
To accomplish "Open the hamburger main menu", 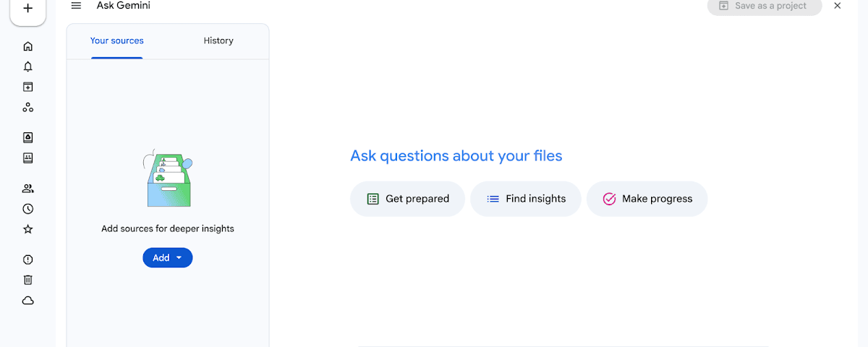I will pos(76,6).
